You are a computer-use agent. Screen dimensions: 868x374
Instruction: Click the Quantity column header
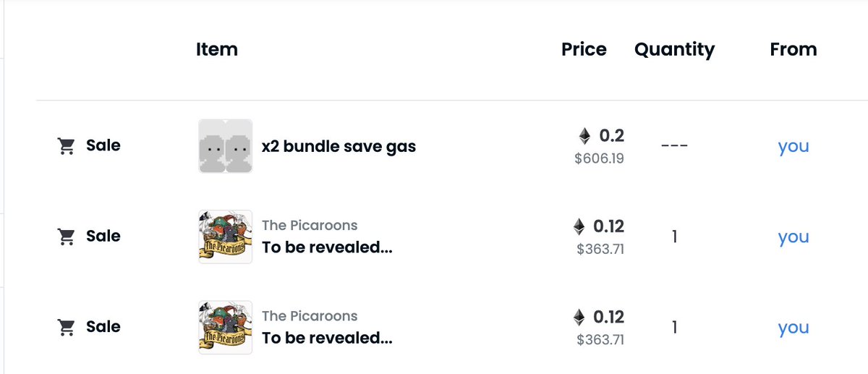(x=674, y=50)
